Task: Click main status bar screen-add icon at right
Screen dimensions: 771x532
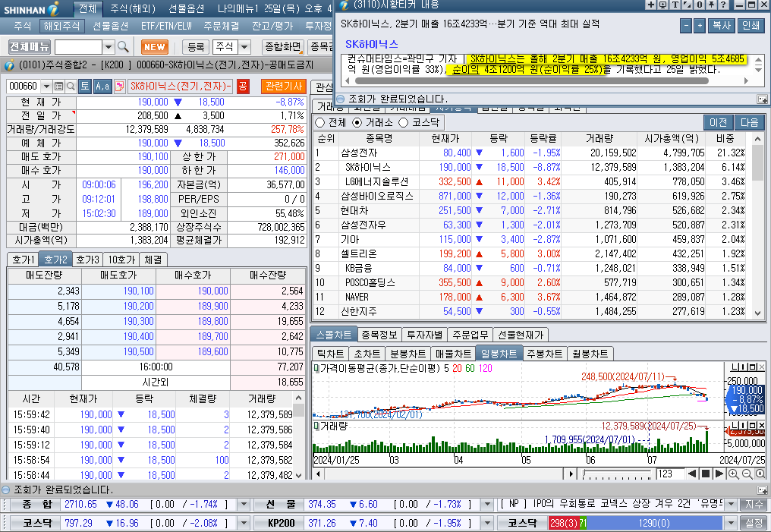Action: [762, 490]
